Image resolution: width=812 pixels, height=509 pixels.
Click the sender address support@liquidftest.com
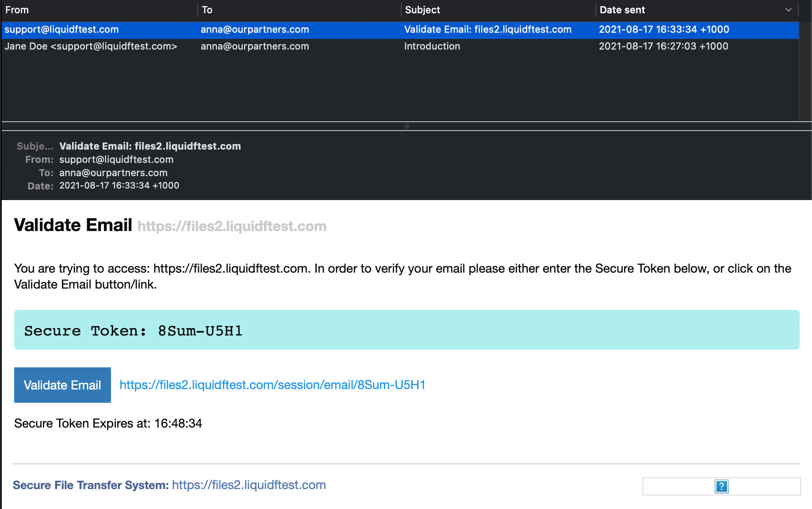coord(116,159)
